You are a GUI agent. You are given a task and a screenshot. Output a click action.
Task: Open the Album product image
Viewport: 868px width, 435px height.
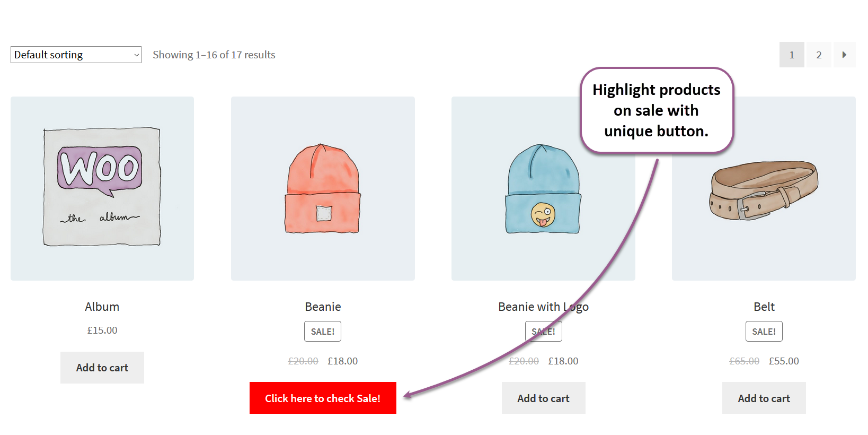tap(102, 188)
